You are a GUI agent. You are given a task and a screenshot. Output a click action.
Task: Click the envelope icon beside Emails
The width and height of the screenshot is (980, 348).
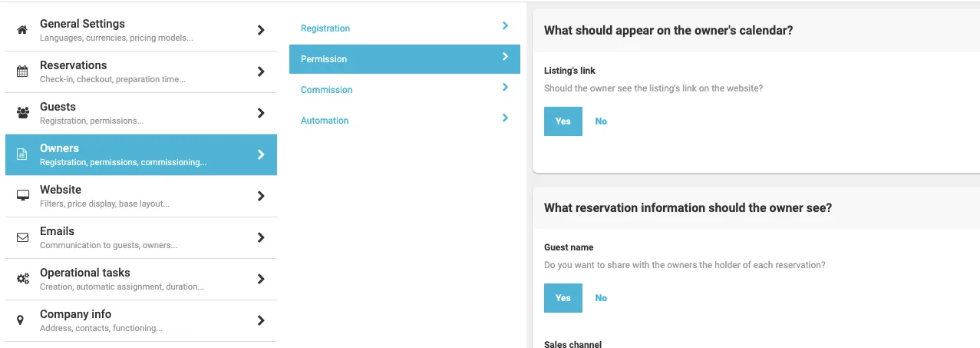(x=22, y=237)
